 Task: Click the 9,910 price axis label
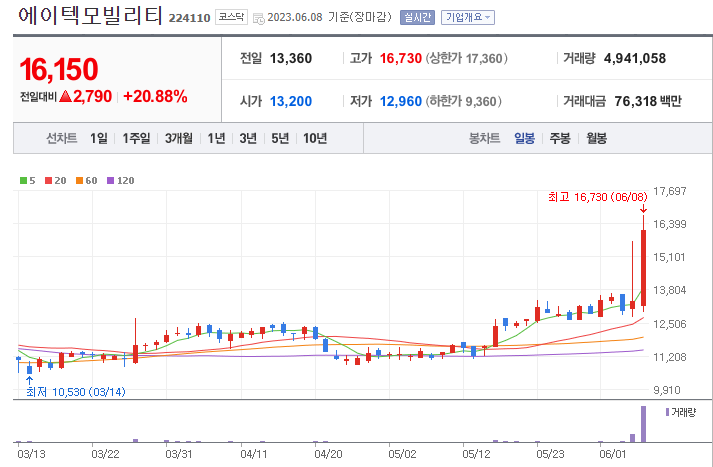click(667, 390)
